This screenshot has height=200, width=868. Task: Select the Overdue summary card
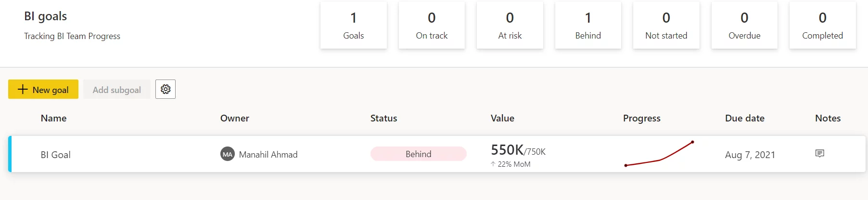(744, 25)
